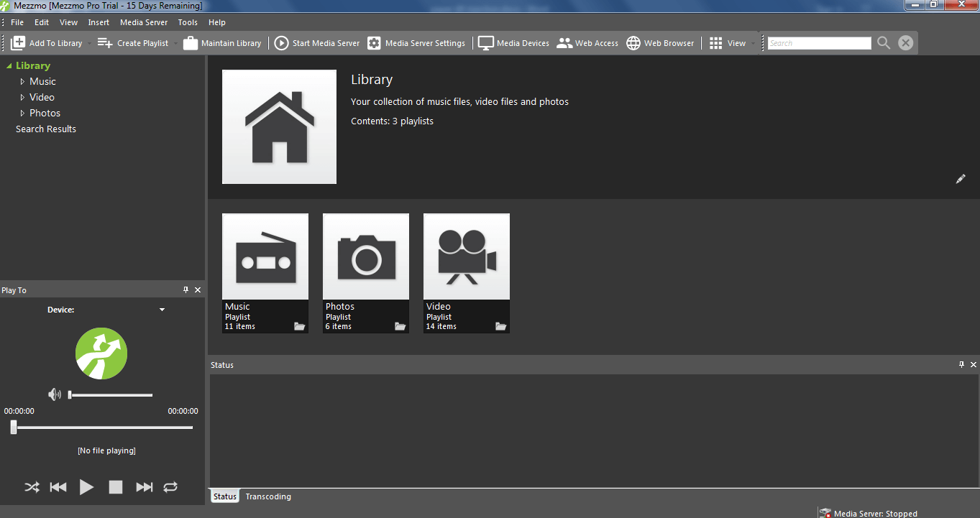The height and width of the screenshot is (518, 980).
Task: Click the media server status icon
Action: coord(825,513)
